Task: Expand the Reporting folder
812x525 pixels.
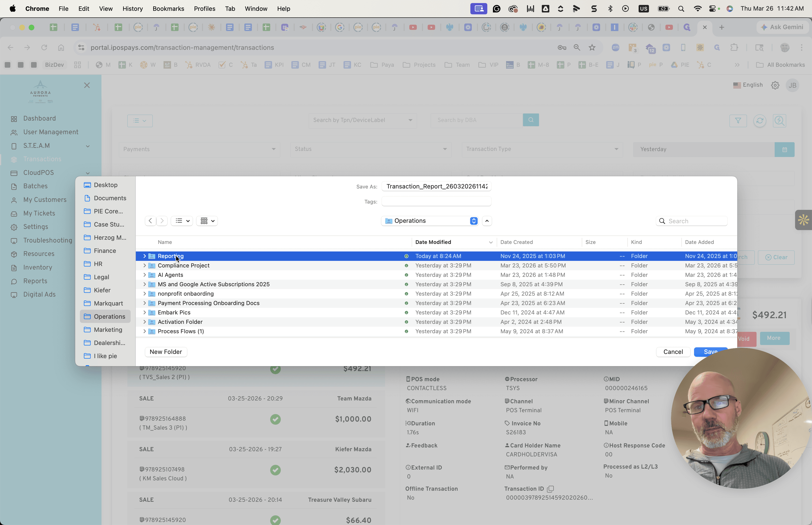Action: [144, 256]
